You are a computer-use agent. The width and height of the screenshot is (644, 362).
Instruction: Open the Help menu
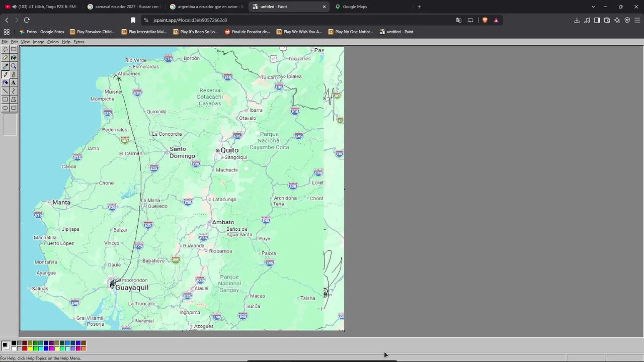(66, 42)
